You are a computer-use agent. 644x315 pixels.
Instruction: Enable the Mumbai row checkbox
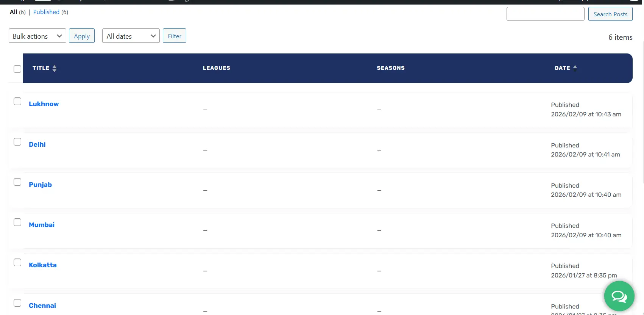point(17,222)
